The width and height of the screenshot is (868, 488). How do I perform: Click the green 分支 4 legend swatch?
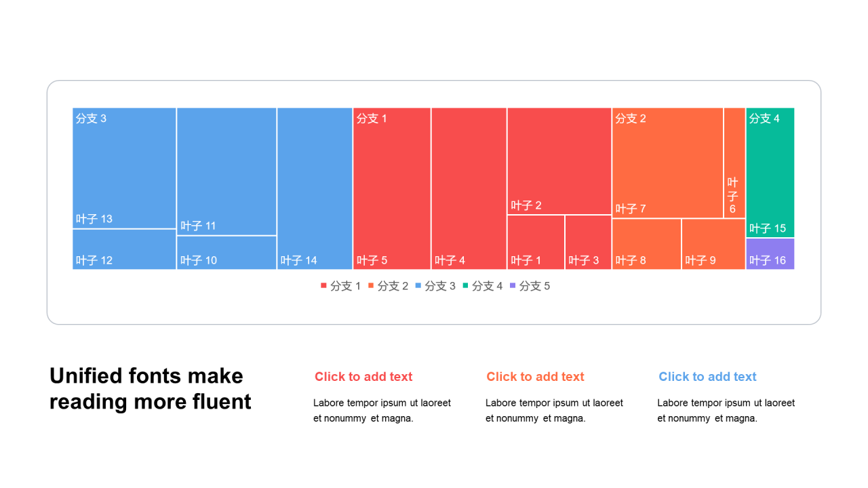(x=465, y=286)
